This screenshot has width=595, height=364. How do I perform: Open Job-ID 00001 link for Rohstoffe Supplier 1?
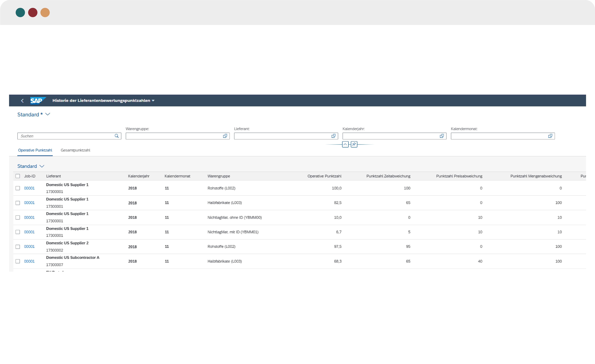(29, 188)
